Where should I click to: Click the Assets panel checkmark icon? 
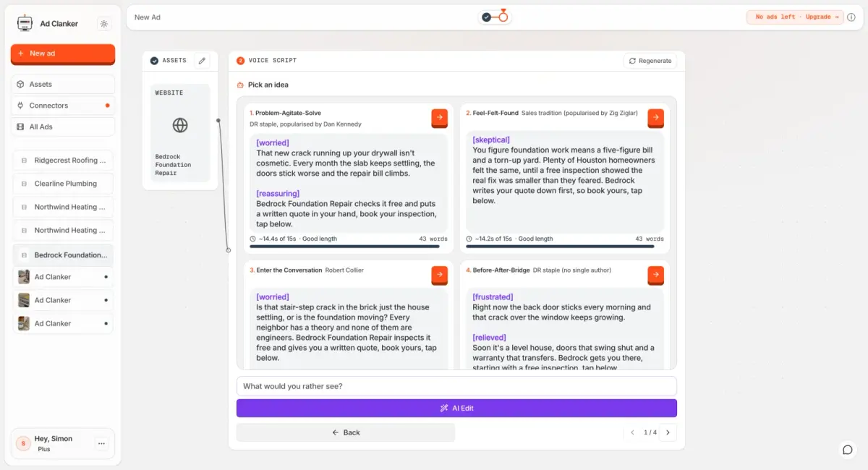click(x=154, y=61)
